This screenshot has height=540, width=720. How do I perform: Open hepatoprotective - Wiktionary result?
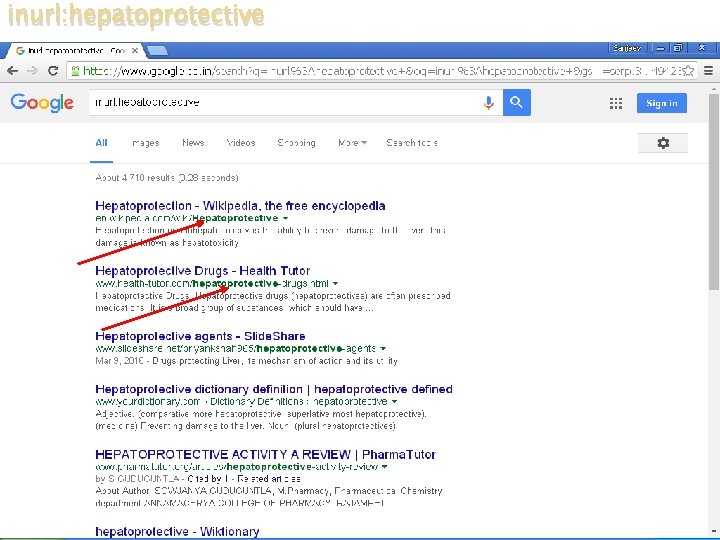pyautogui.click(x=177, y=531)
